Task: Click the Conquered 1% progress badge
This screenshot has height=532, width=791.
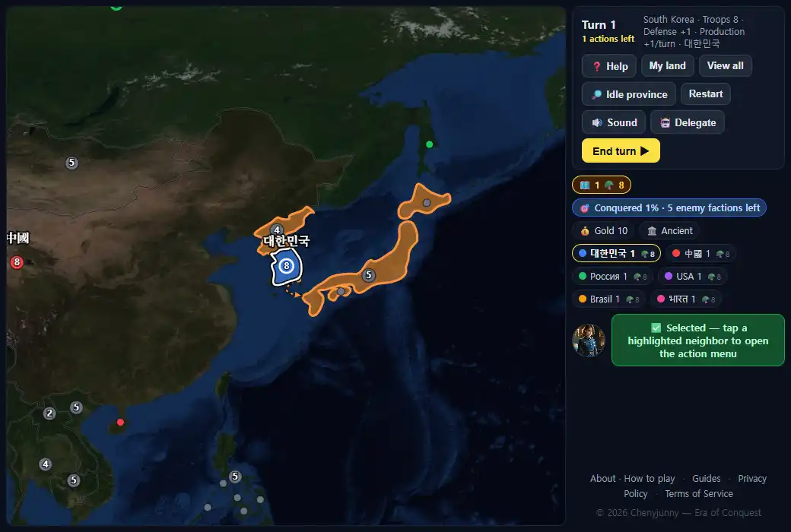Action: [x=669, y=207]
